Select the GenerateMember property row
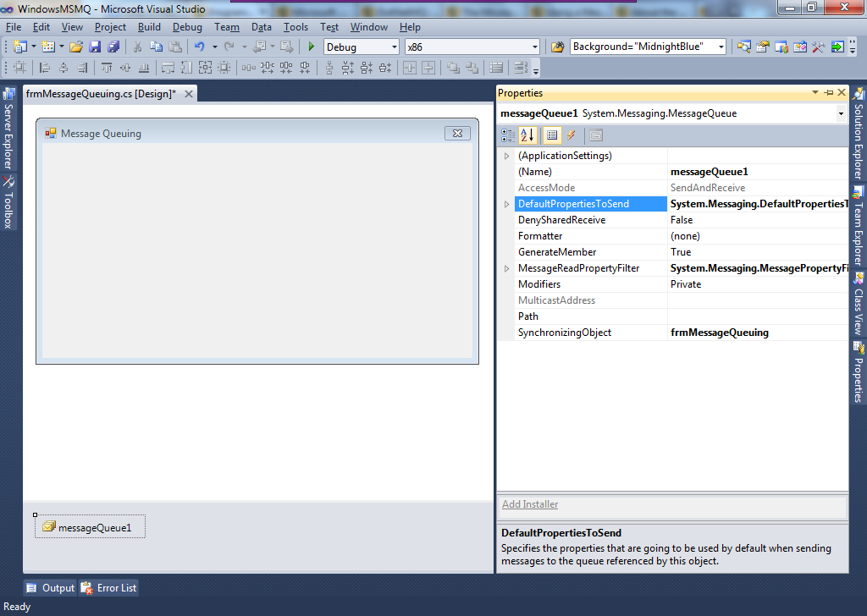The height and width of the screenshot is (616, 867). tap(559, 251)
